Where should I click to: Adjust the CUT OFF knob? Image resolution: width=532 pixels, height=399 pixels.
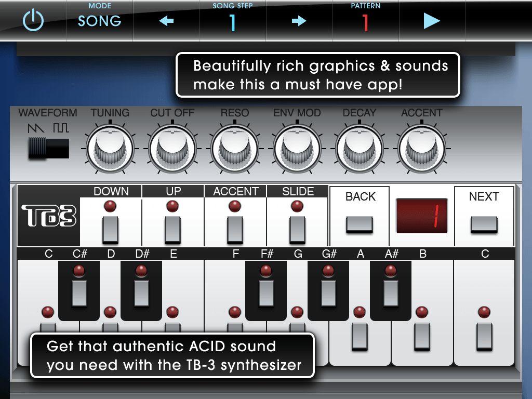172,149
